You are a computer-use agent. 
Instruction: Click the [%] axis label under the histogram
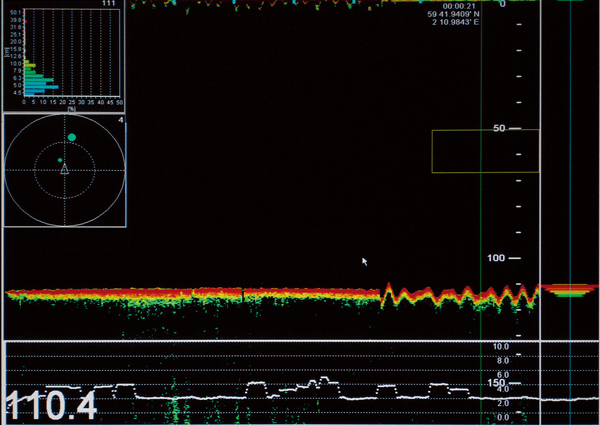(72, 108)
